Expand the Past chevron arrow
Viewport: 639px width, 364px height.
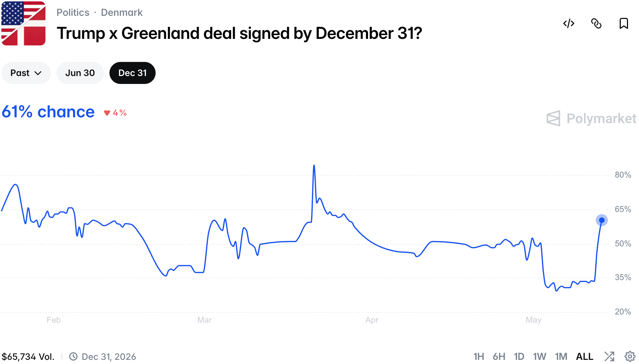coord(38,73)
